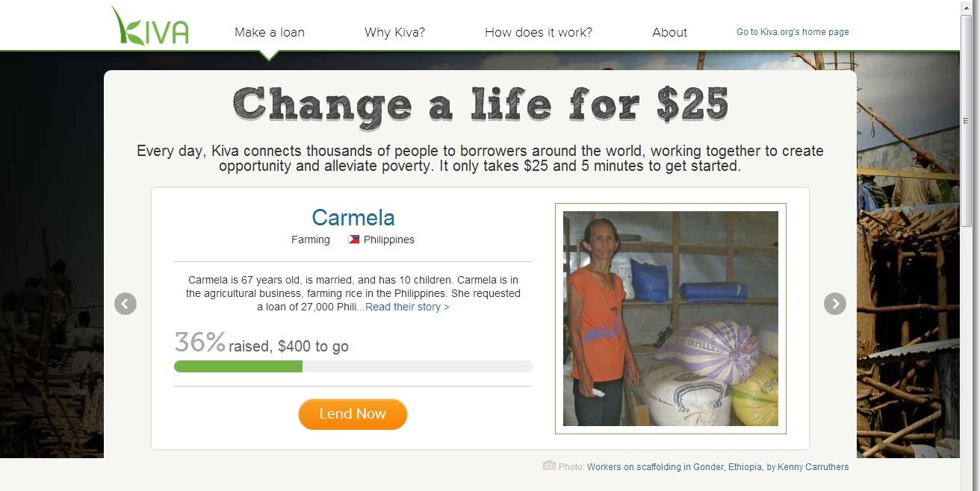The width and height of the screenshot is (980, 491).
Task: Open the About menu item
Action: (x=669, y=32)
